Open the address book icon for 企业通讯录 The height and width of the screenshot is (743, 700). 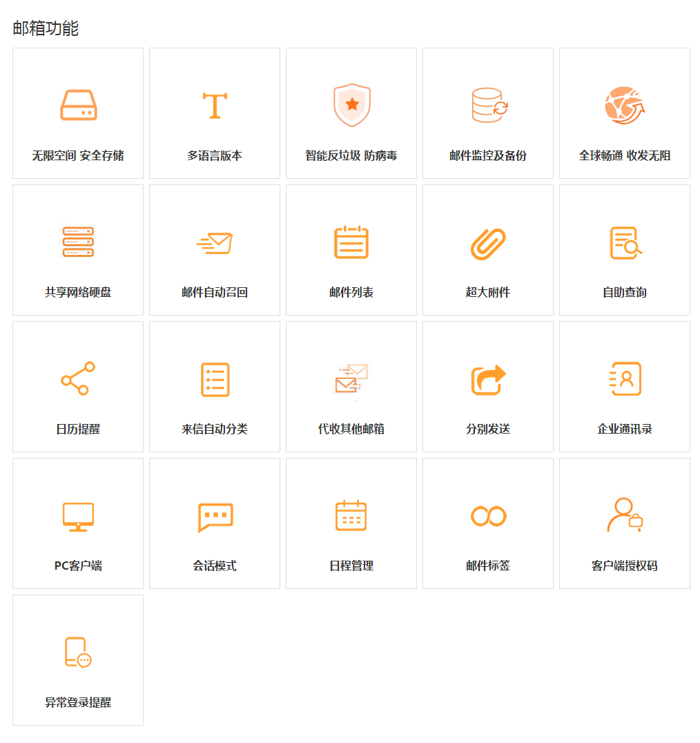pyautogui.click(x=625, y=378)
